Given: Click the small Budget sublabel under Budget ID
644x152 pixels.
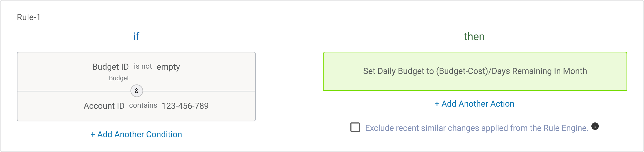Looking at the screenshot, I should click(119, 78).
